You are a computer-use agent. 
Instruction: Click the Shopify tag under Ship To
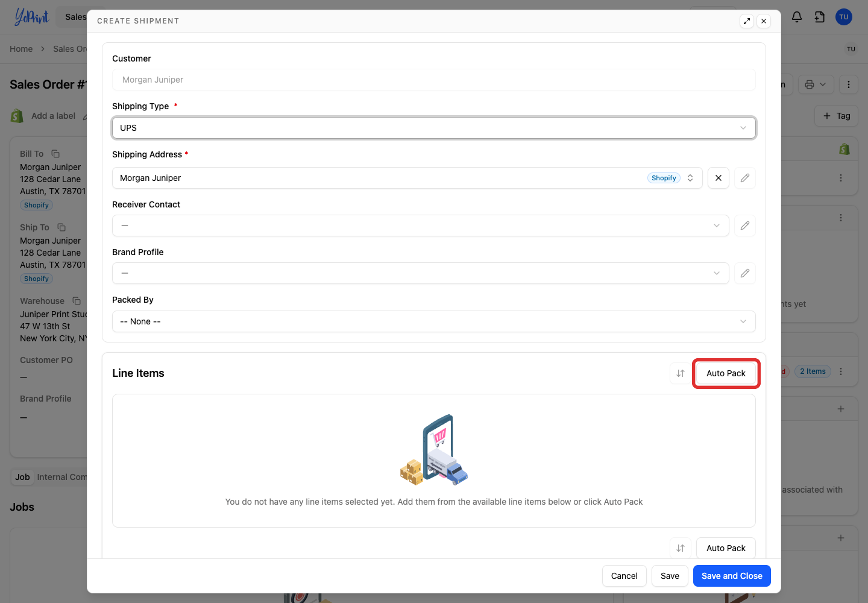click(36, 279)
